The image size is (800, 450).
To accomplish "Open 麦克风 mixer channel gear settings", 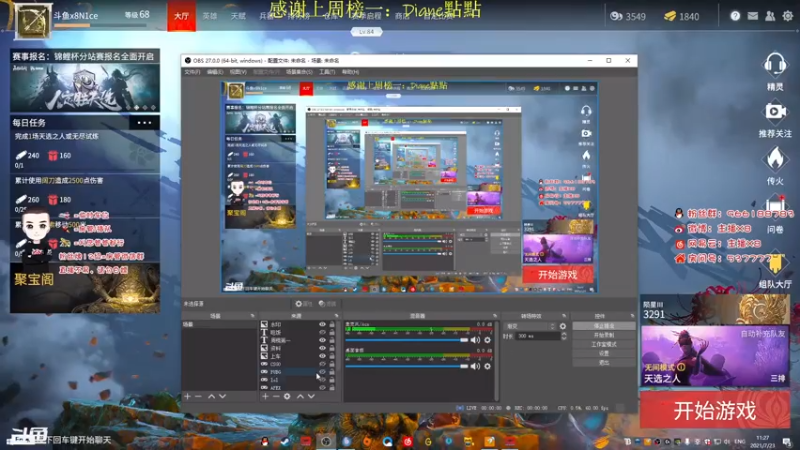I will 488,340.
